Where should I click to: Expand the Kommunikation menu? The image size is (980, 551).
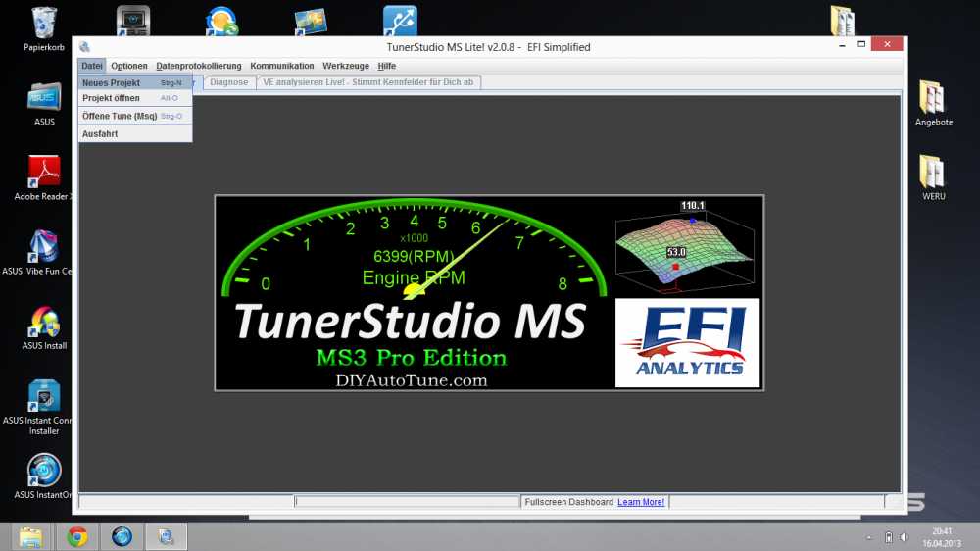pyautogui.click(x=282, y=66)
